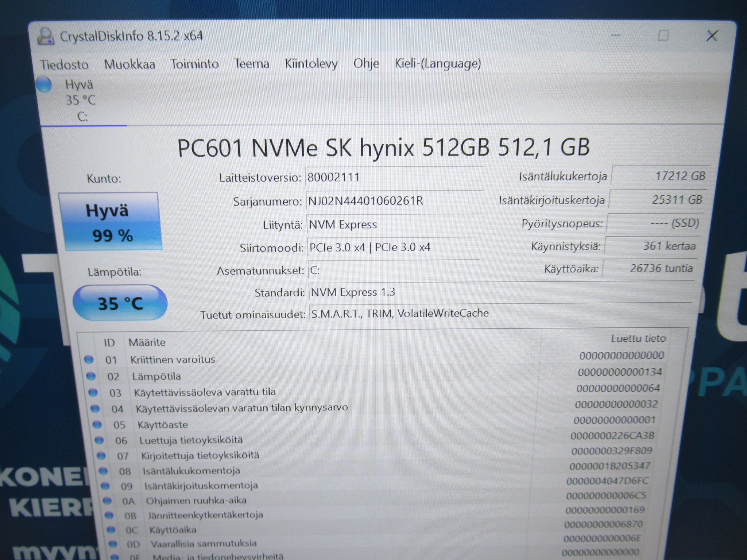Open the Ohje menu
The height and width of the screenshot is (560, 747).
point(366,63)
